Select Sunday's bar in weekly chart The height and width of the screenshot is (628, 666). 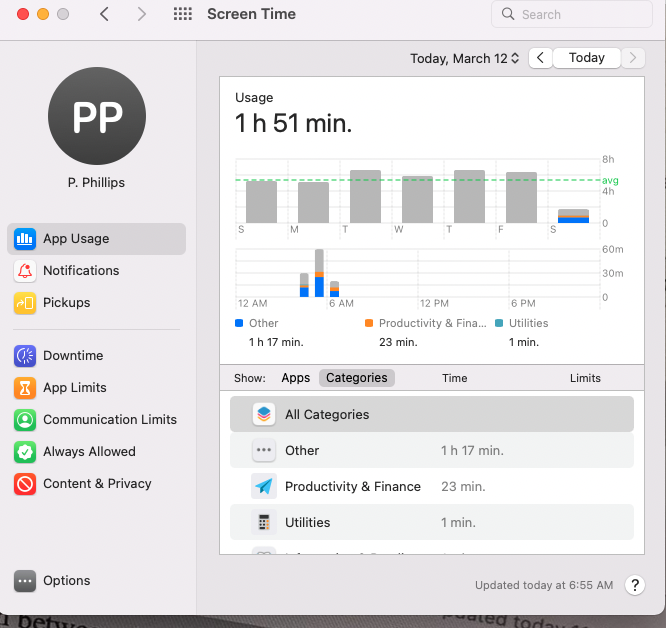coord(261,202)
